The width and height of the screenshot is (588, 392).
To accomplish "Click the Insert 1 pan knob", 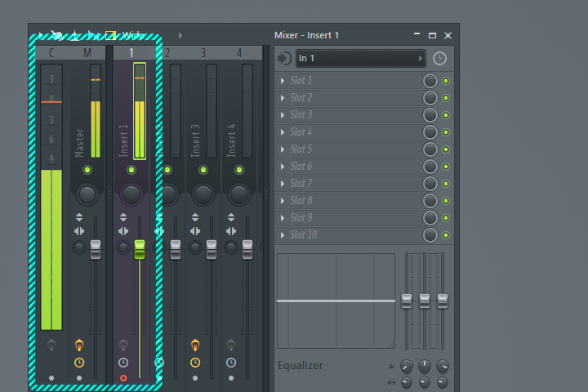I will [131, 194].
